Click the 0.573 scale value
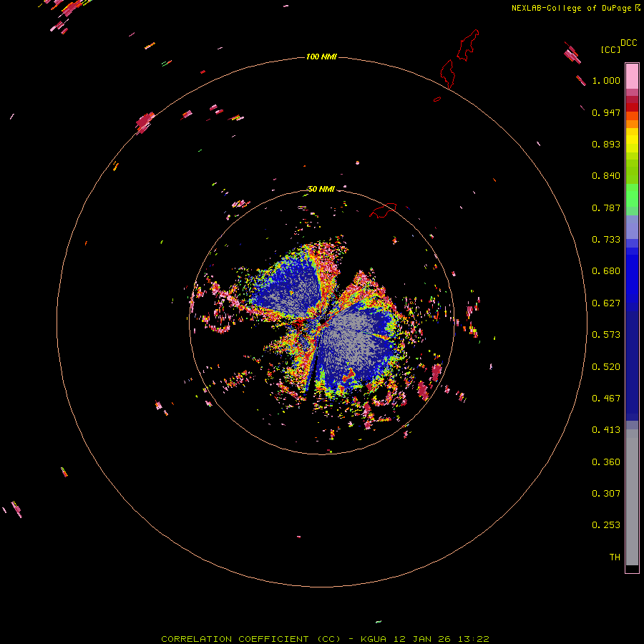The height and width of the screenshot is (644, 644). [x=606, y=335]
